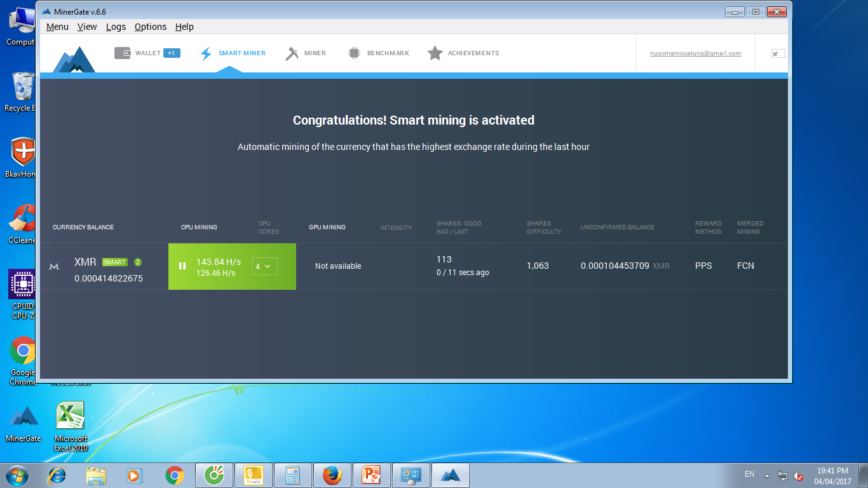Open Chrome from the taskbar

point(174,475)
